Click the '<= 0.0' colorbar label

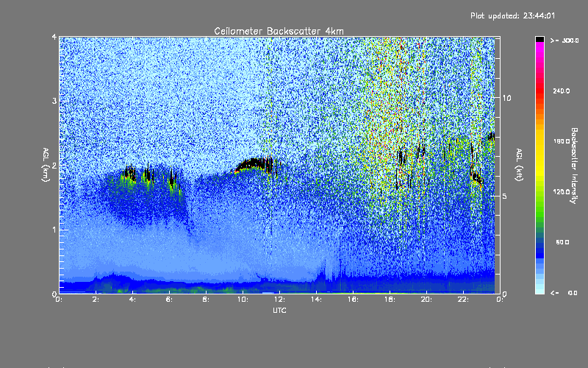pyautogui.click(x=564, y=293)
